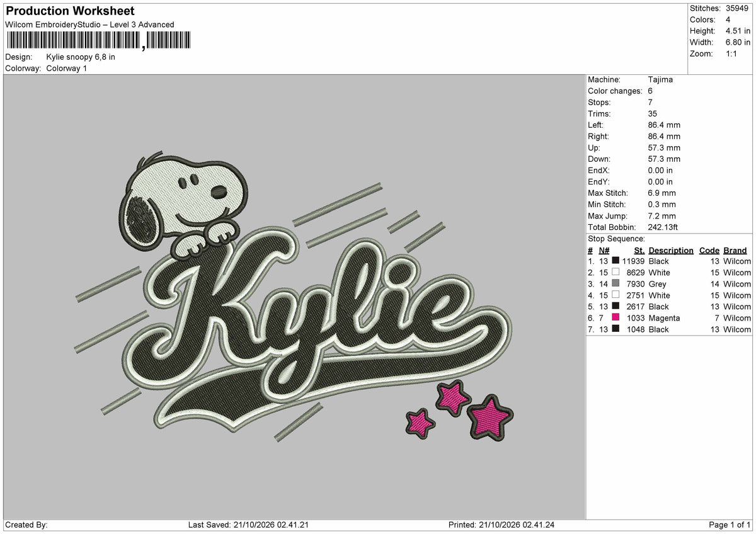Viewport: 756px width, 534px height.
Task: Click the 'Grey' description in stop 3
Action: point(657,283)
